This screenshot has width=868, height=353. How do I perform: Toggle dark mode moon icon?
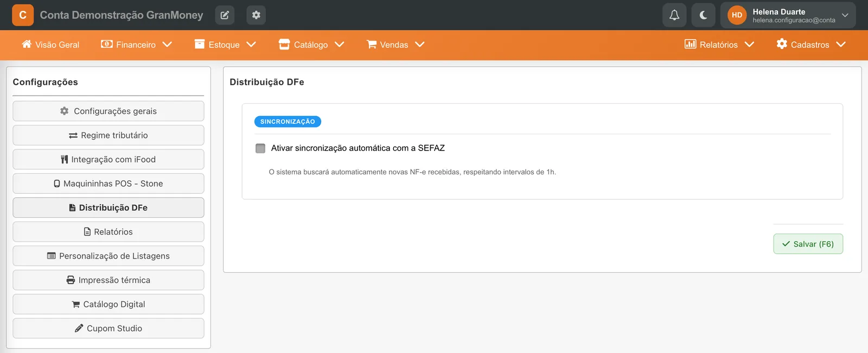coord(704,15)
